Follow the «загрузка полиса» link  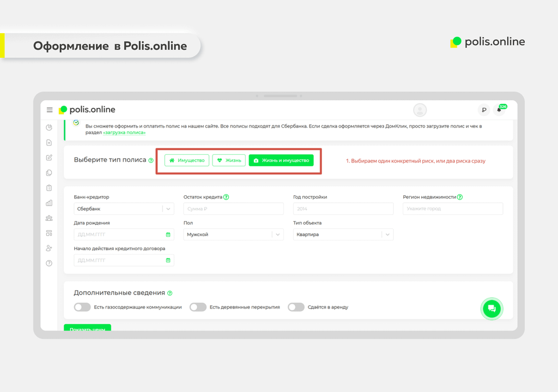[x=124, y=132]
